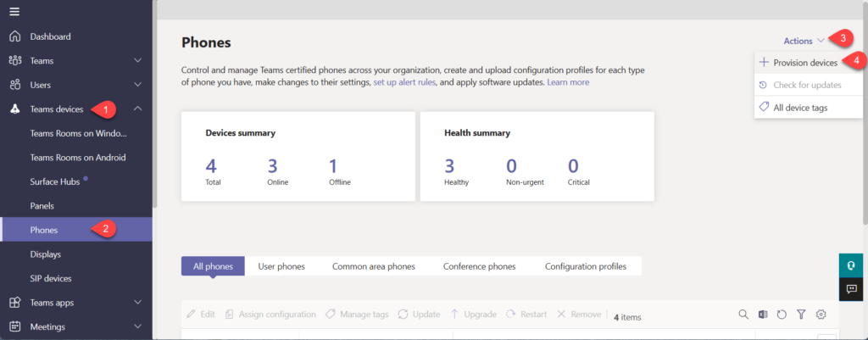Click the Teams apps icon in sidebar
The image size is (868, 340).
pos(15,303)
